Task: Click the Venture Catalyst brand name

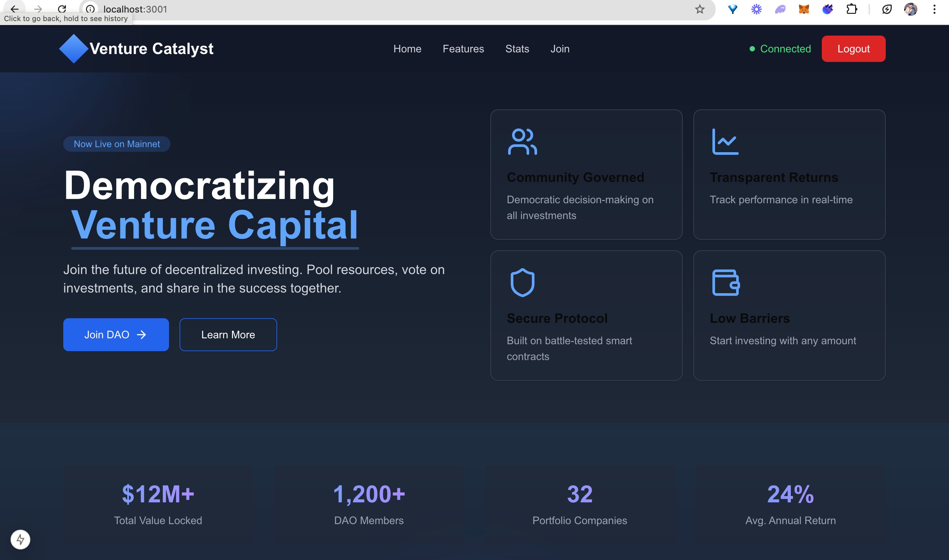Action: click(152, 49)
